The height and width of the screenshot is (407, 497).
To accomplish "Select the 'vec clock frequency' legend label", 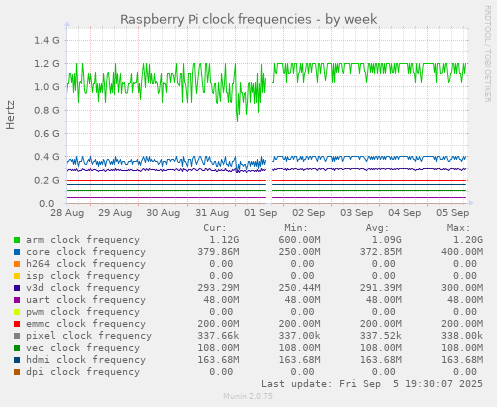I will point(83,348).
